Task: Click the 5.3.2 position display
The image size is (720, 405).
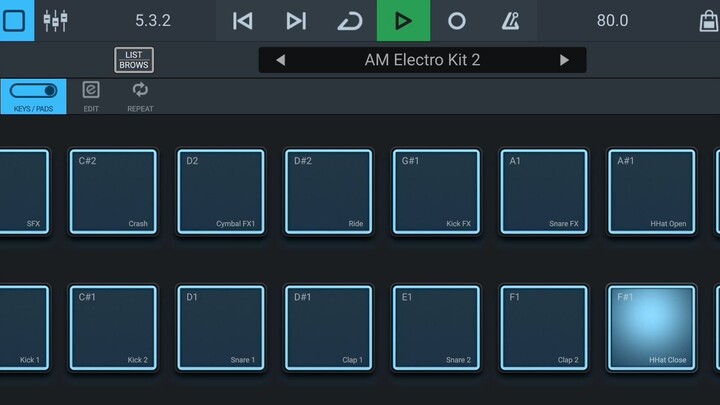Action: [152, 20]
